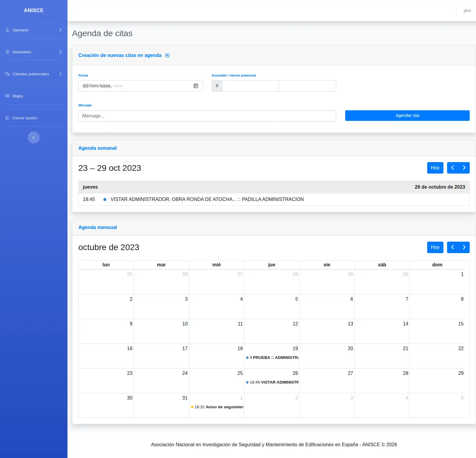476x458 pixels.
Task: Go to next week in Agenda semanal
Action: tap(464, 168)
